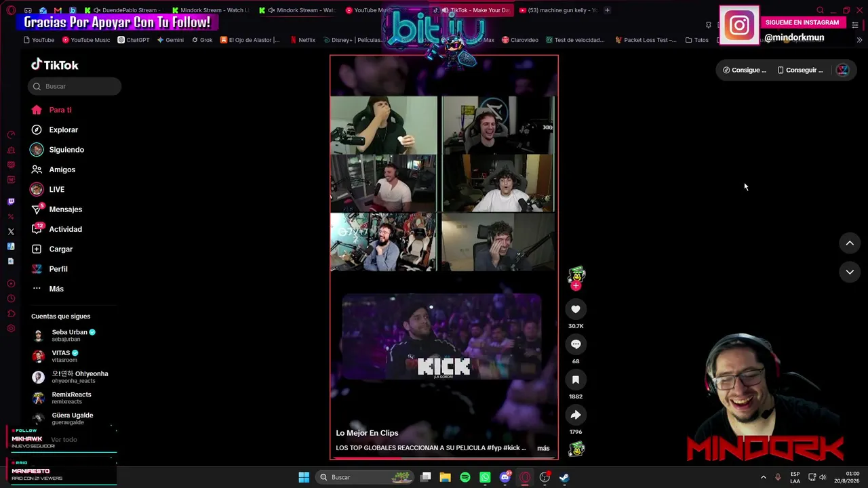The height and width of the screenshot is (488, 868).
Task: Open Opera sidebar settings gear
Action: click(x=11, y=329)
